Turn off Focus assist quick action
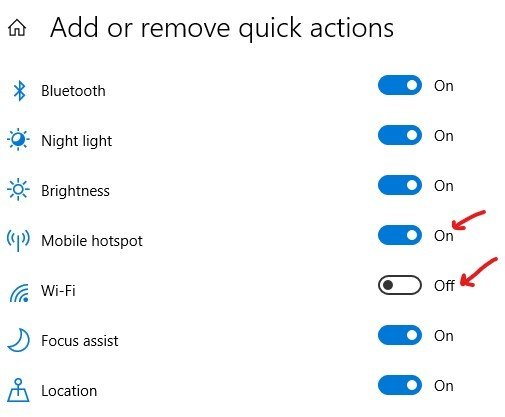 click(x=400, y=335)
